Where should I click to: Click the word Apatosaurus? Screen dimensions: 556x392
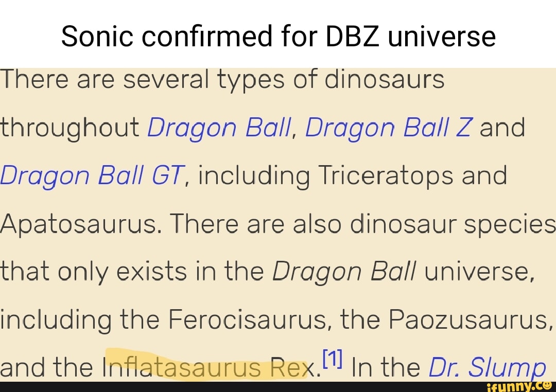[78, 224]
